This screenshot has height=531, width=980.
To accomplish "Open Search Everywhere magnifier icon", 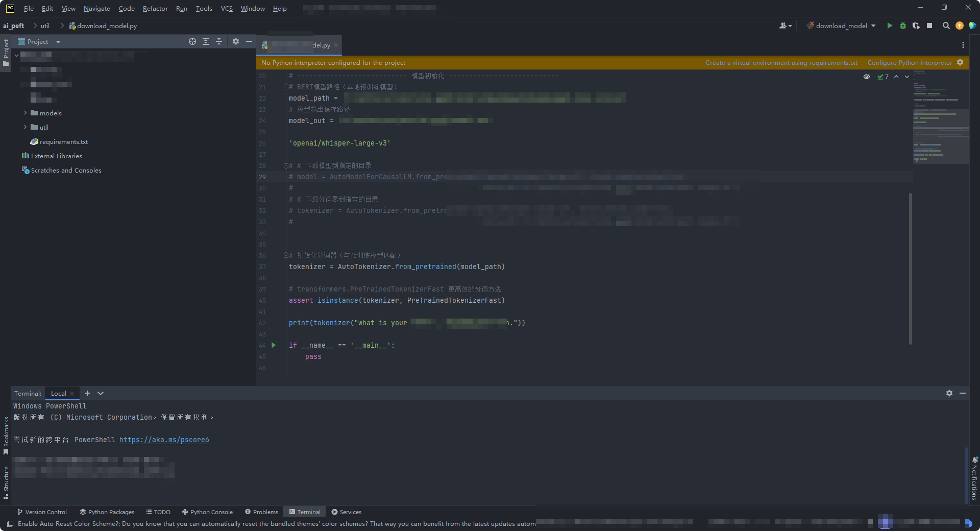I will [946, 26].
